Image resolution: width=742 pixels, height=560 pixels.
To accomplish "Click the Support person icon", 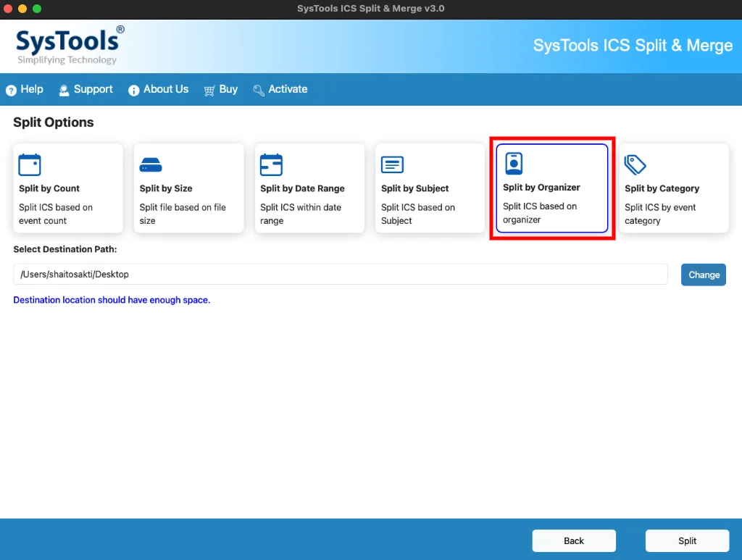I will click(x=64, y=90).
